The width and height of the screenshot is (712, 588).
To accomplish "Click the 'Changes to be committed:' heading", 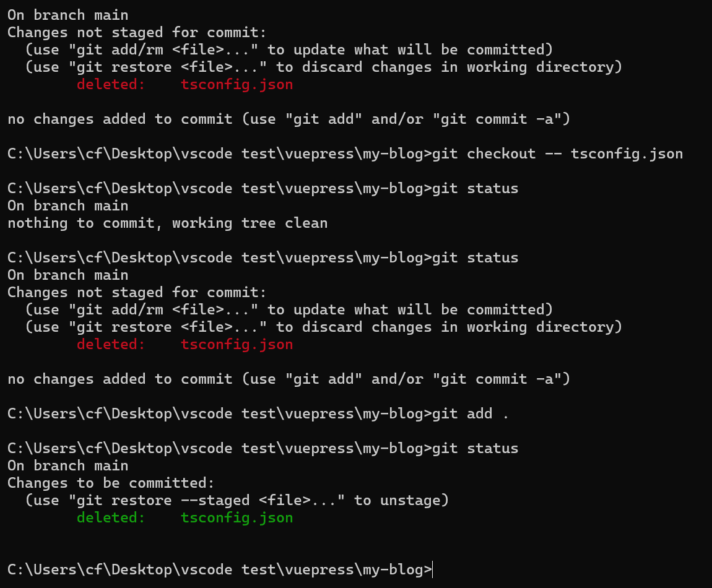I will (x=111, y=483).
